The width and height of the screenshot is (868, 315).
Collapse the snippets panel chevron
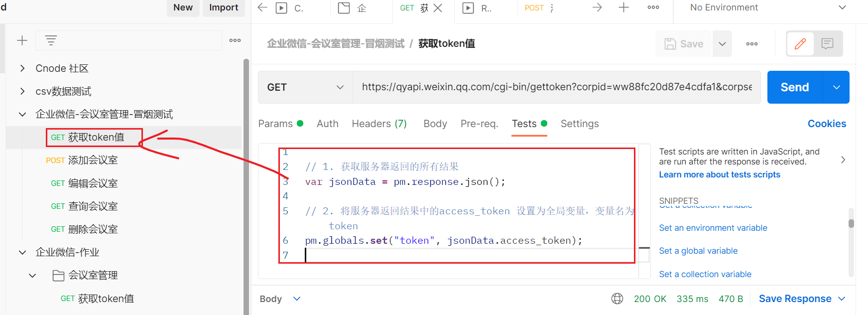tap(843, 159)
